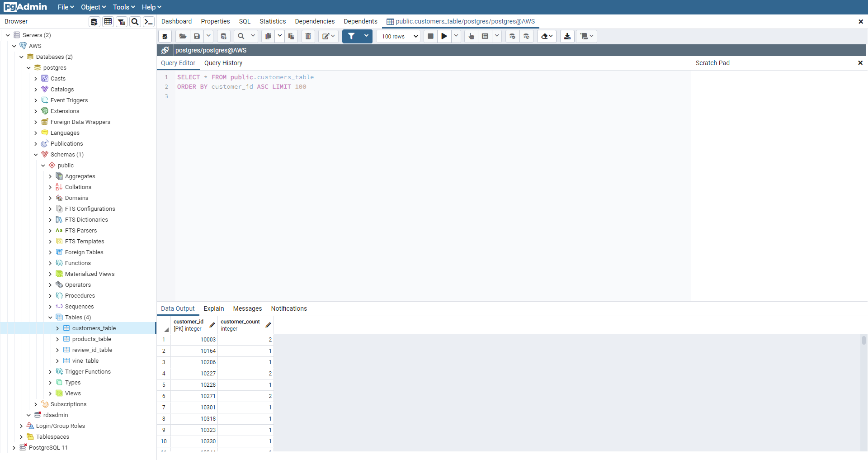868x460 pixels.
Task: Open the Messages output tab
Action: point(247,308)
